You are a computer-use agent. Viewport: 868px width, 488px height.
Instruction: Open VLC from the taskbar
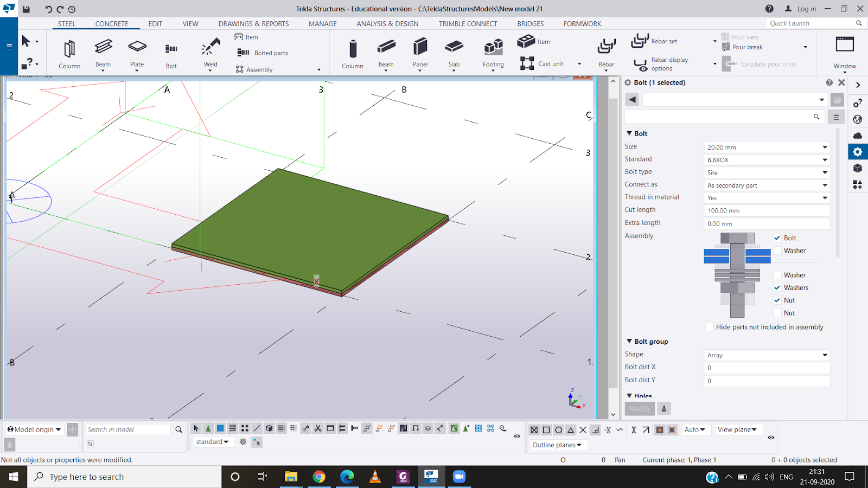click(375, 477)
